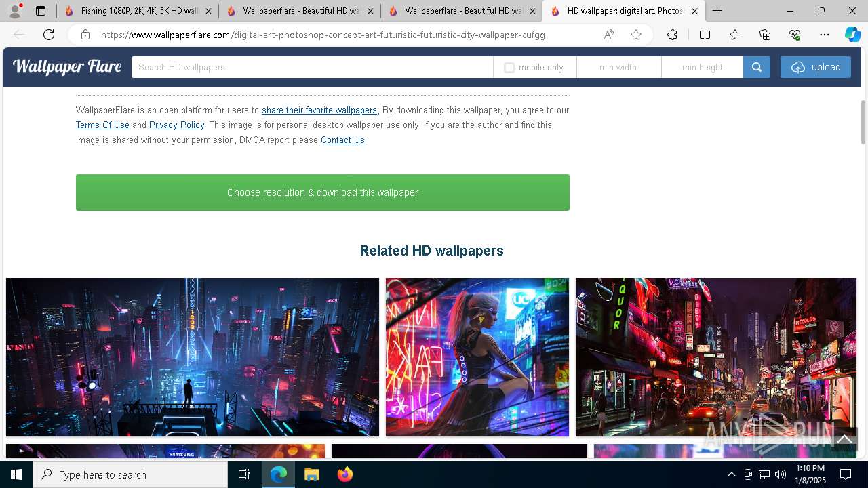
Task: Select the HD wallpaper digital art tab
Action: 624,11
